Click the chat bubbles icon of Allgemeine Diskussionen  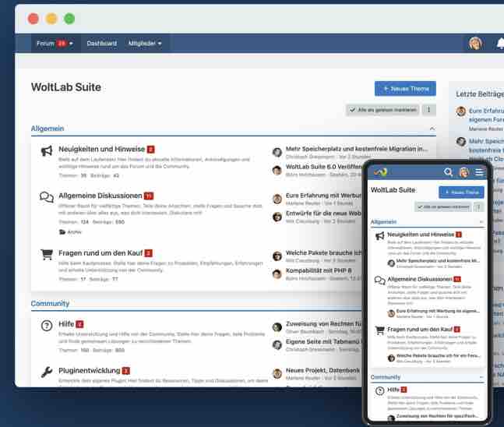(x=47, y=197)
